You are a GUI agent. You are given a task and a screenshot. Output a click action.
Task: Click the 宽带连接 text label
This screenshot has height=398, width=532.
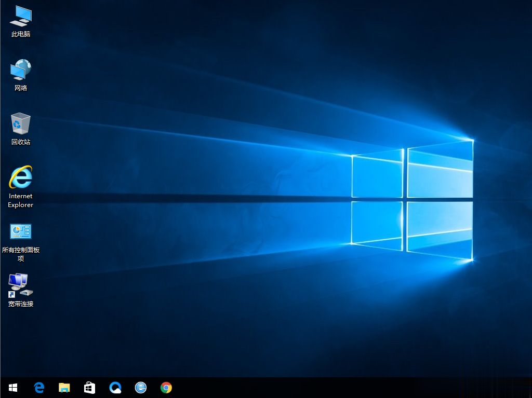[21, 304]
